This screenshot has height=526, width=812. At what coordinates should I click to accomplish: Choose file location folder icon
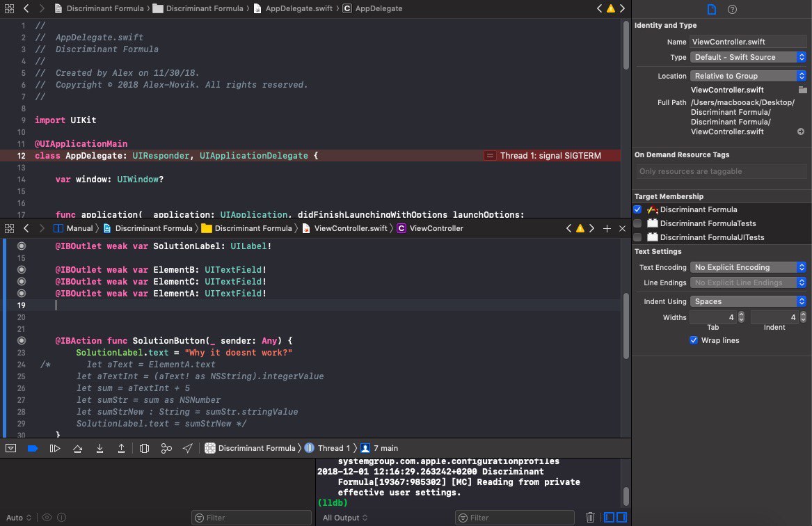coord(803,90)
